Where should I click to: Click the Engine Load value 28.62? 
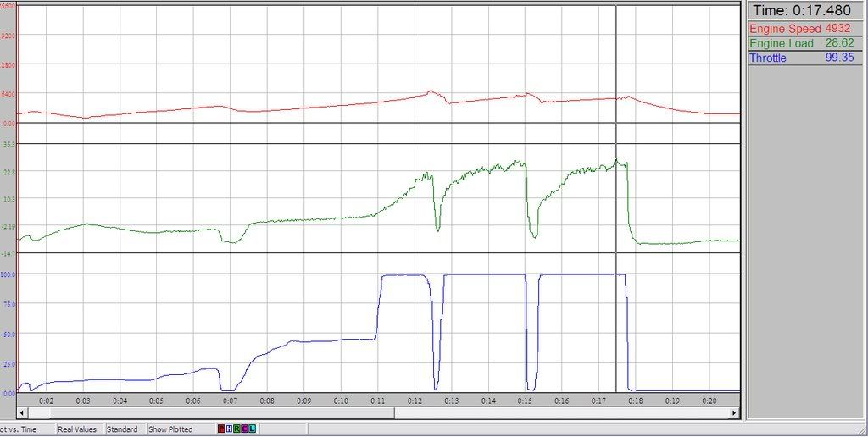(840, 42)
